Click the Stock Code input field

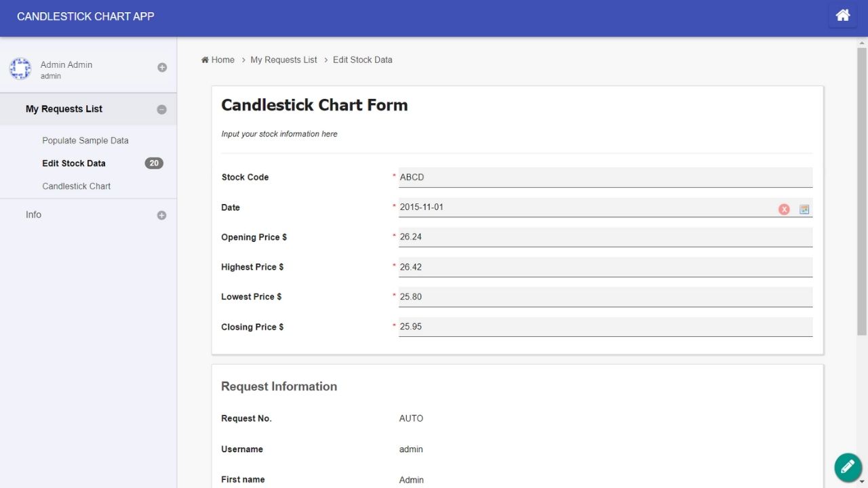tap(605, 178)
